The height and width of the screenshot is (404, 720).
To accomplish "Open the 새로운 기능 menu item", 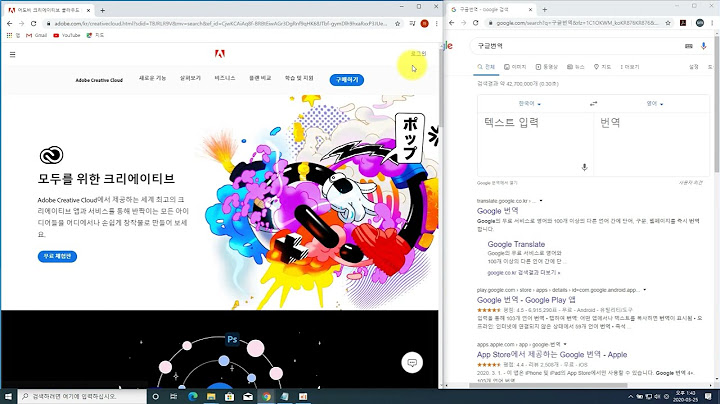I will 152,79.
